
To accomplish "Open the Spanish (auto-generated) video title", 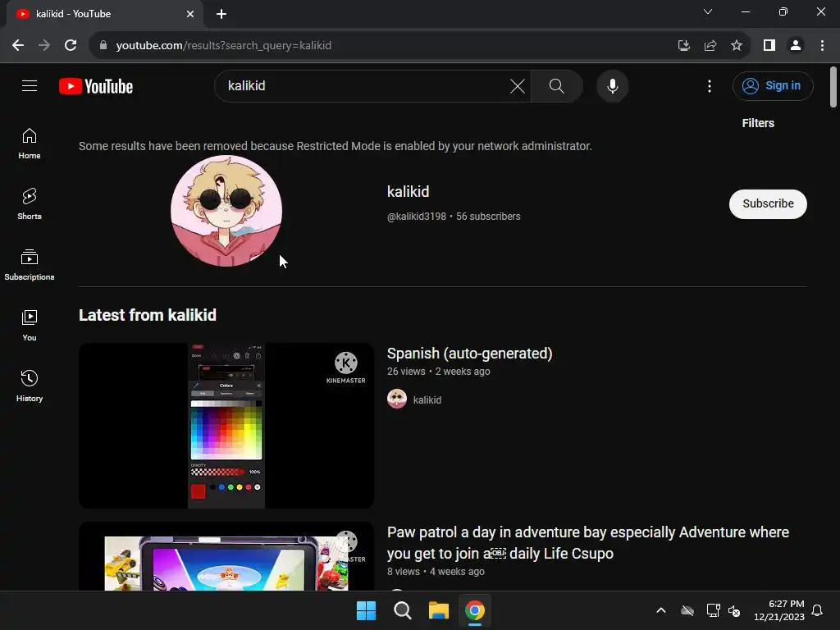I will (x=470, y=354).
